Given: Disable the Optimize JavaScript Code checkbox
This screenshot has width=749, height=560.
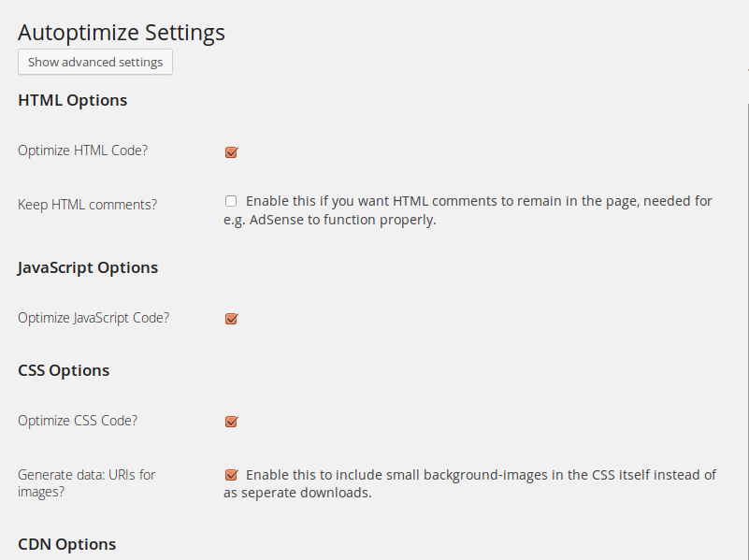Looking at the screenshot, I should point(231,319).
